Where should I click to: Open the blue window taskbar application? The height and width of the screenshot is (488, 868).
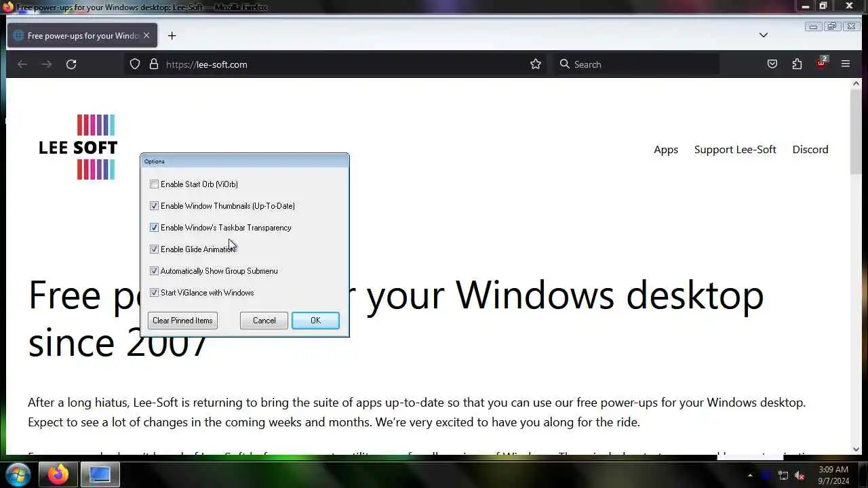(x=100, y=474)
